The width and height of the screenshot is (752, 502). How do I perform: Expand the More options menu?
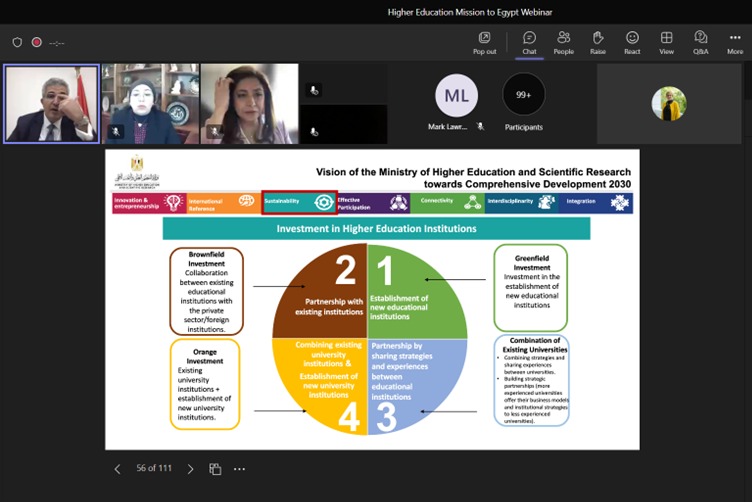click(735, 42)
